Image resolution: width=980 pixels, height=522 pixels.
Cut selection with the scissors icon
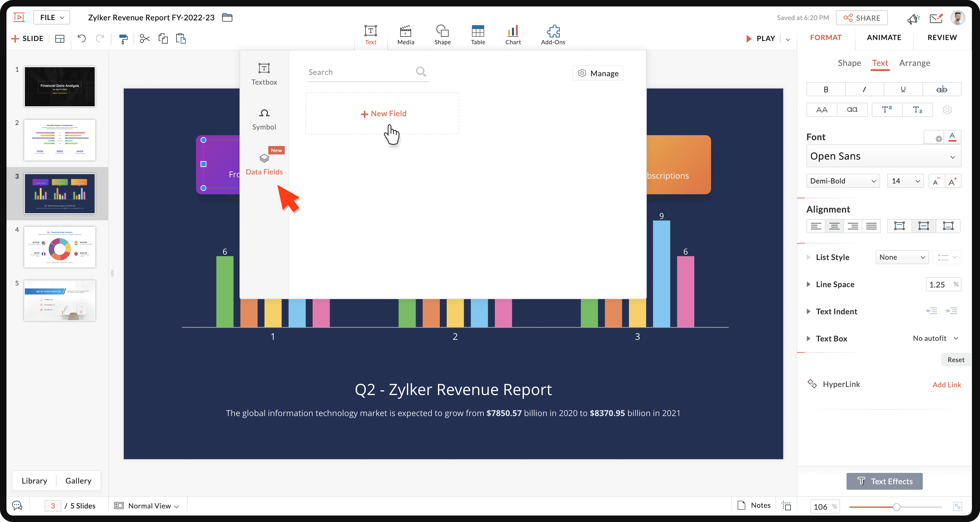click(x=144, y=38)
